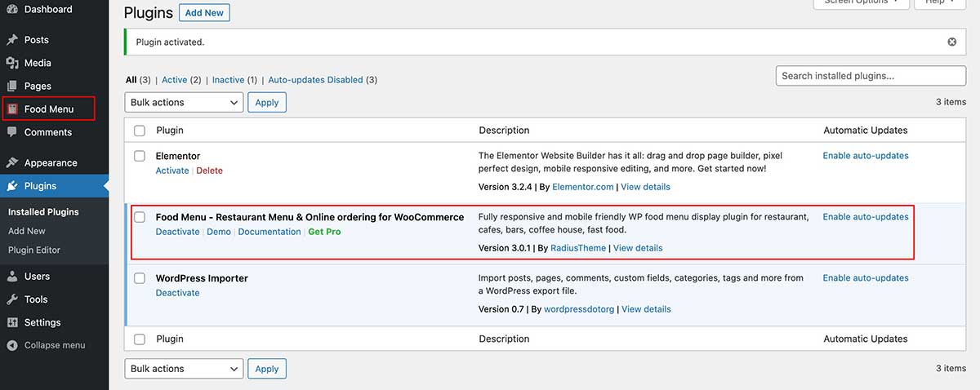Click the Users icon in sidebar

[12, 277]
